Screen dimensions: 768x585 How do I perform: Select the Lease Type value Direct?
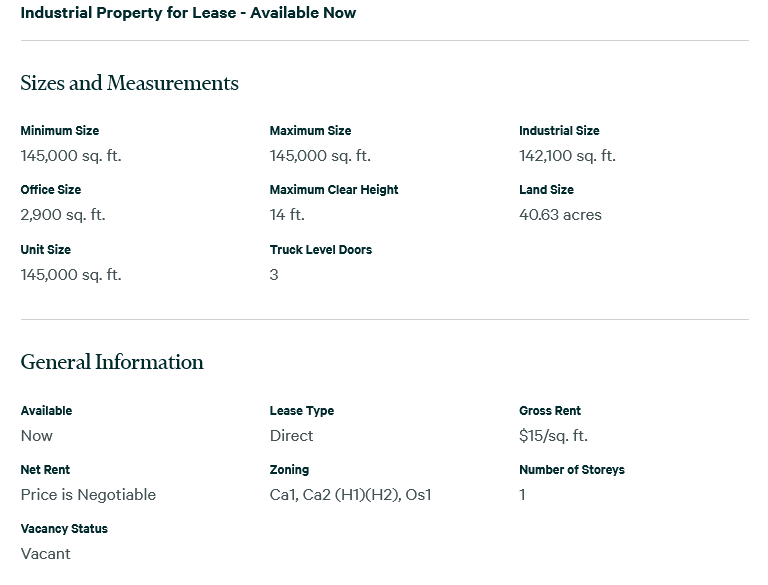(291, 436)
